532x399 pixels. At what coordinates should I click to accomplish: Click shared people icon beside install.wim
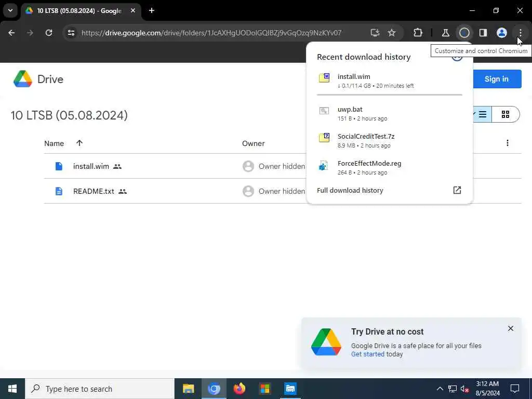pos(117,166)
